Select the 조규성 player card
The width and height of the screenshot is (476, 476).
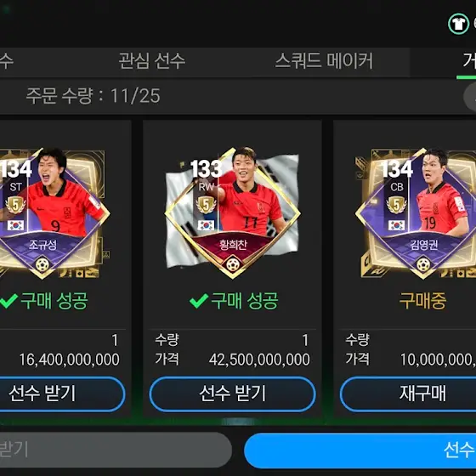pos(52,213)
